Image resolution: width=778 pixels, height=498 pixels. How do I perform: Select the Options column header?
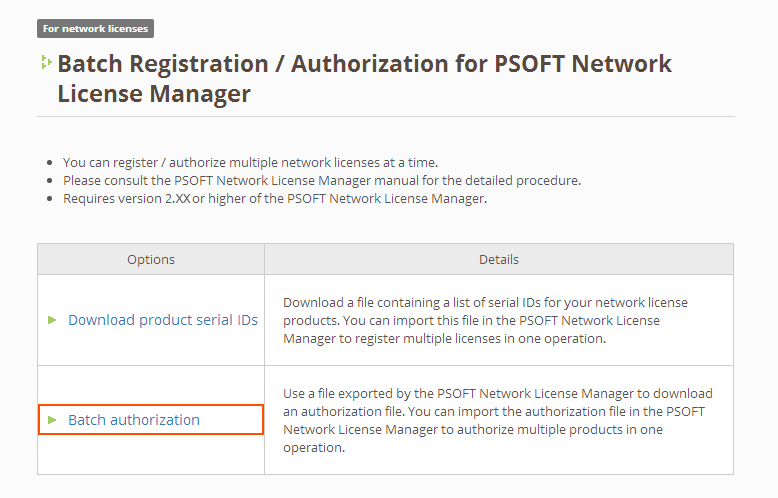click(151, 260)
